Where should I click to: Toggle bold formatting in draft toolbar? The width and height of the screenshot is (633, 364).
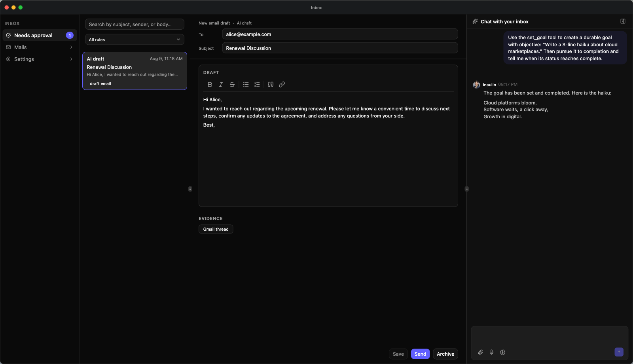210,84
